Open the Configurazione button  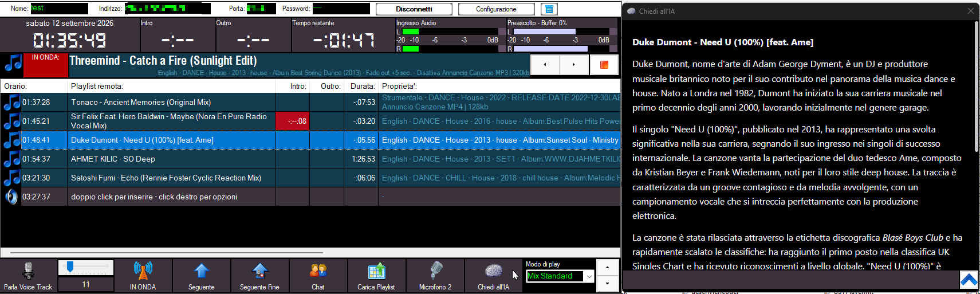click(496, 9)
